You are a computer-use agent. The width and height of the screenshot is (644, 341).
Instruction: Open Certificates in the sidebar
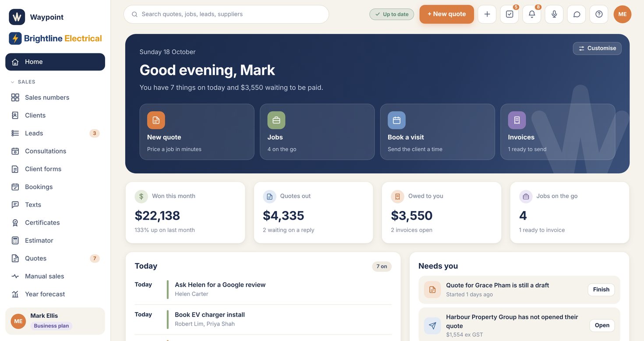click(x=55, y=223)
